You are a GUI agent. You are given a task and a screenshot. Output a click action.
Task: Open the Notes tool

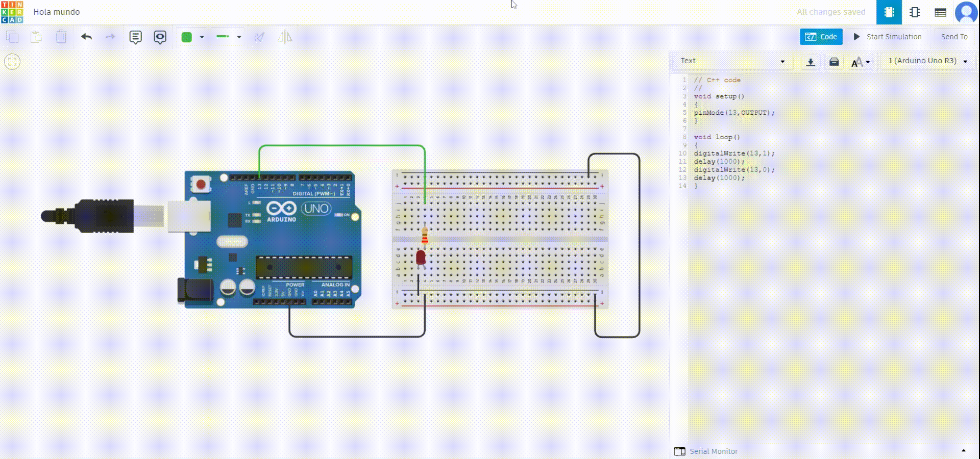135,37
